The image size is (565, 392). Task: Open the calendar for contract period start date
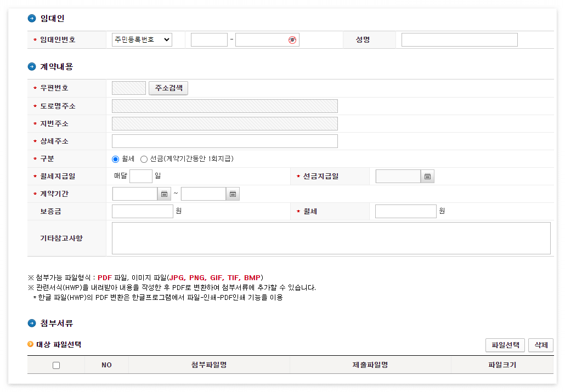tap(163, 194)
